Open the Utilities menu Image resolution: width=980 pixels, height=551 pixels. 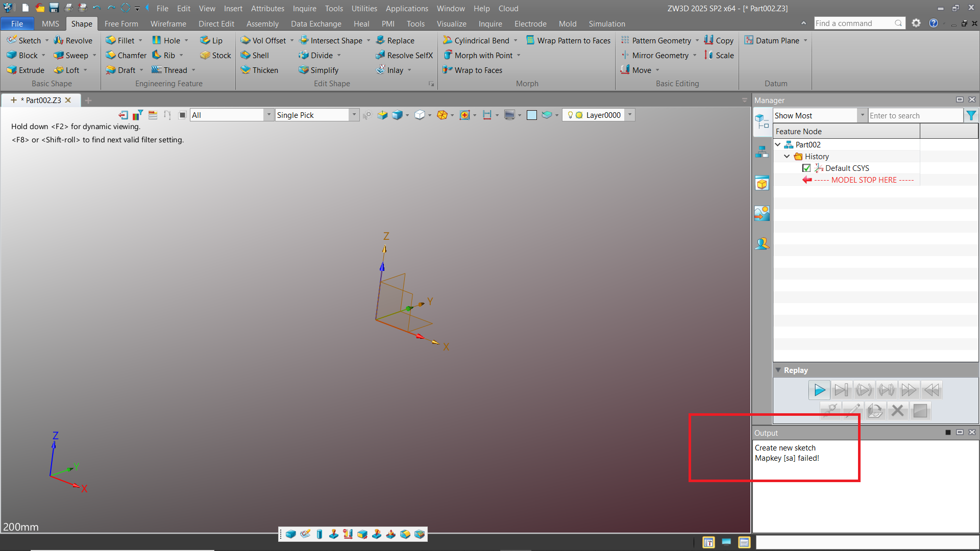[364, 8]
